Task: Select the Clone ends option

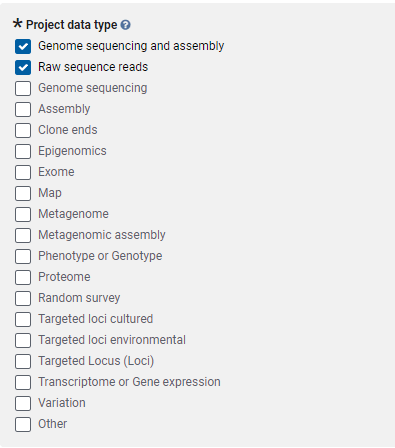Action: (x=23, y=130)
